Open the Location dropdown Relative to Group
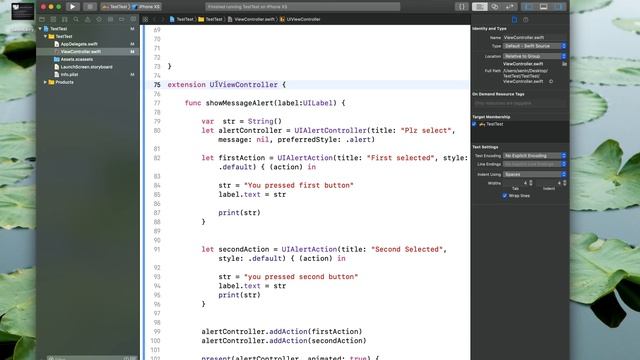 coord(534,56)
